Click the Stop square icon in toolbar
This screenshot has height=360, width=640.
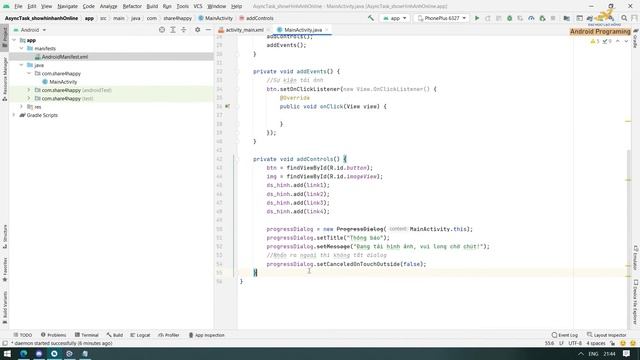(x=553, y=18)
